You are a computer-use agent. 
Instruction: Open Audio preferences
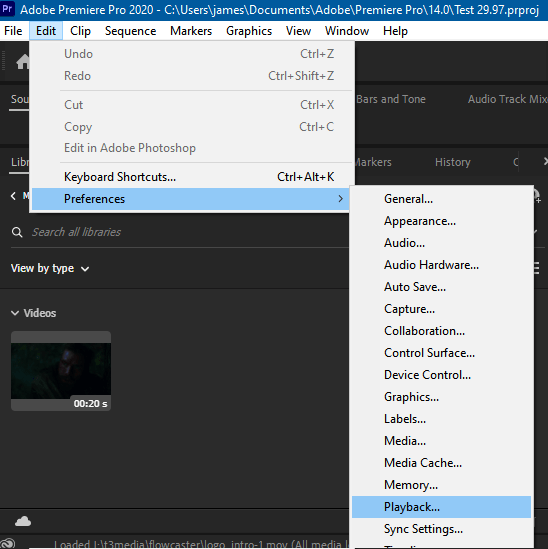[x=441, y=243]
